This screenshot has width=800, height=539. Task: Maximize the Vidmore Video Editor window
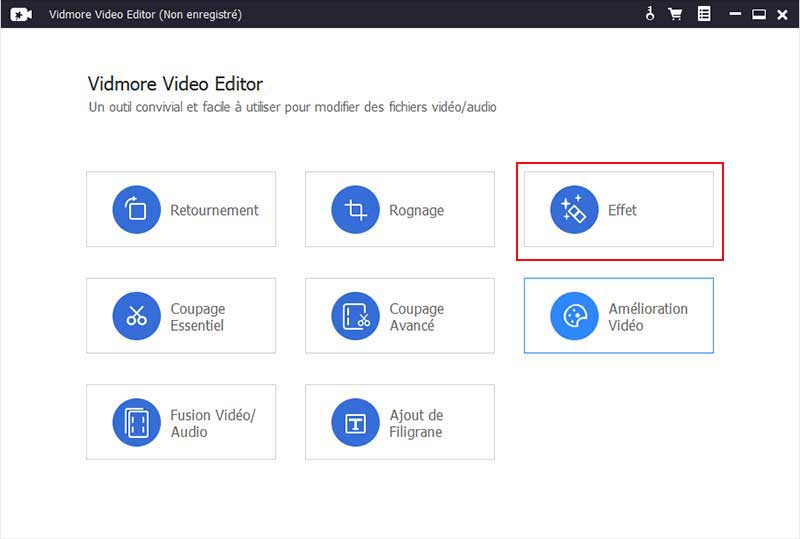tap(758, 14)
